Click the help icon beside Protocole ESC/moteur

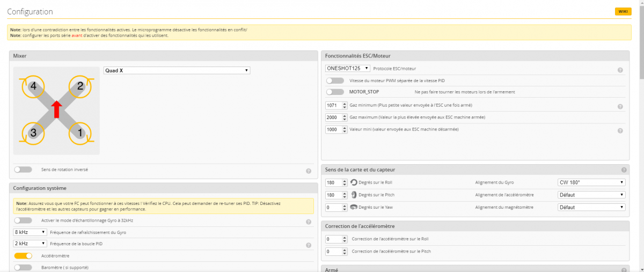(x=620, y=70)
